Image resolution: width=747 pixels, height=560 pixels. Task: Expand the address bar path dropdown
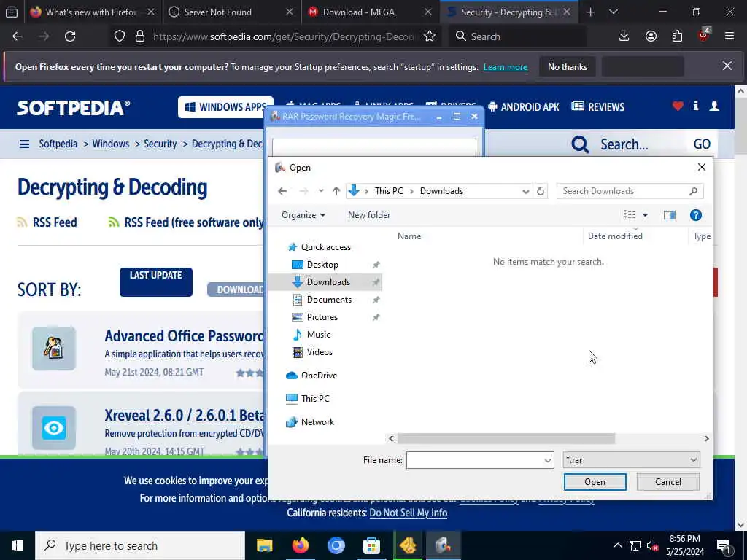[x=525, y=192]
